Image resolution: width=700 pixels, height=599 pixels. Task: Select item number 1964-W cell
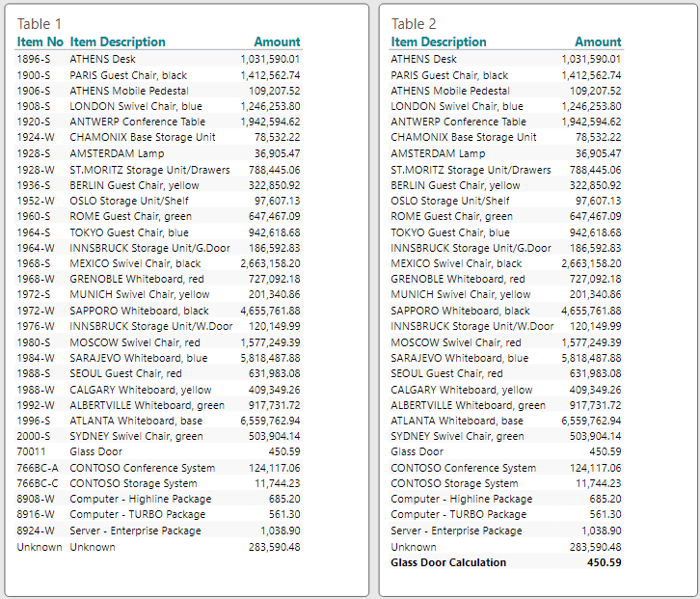36,248
